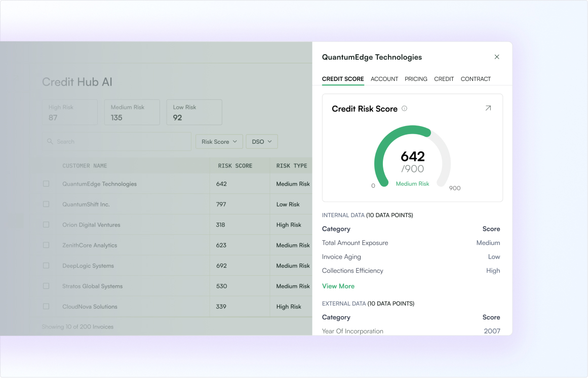Viewport: 588px width, 378px height.
Task: Open the Risk Score dropdown filter
Action: coord(219,142)
